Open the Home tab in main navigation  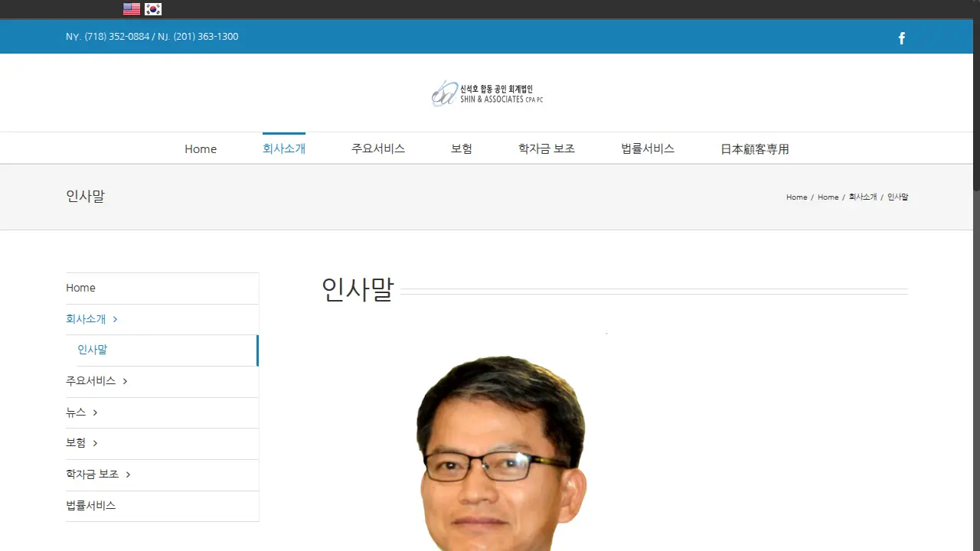click(201, 148)
